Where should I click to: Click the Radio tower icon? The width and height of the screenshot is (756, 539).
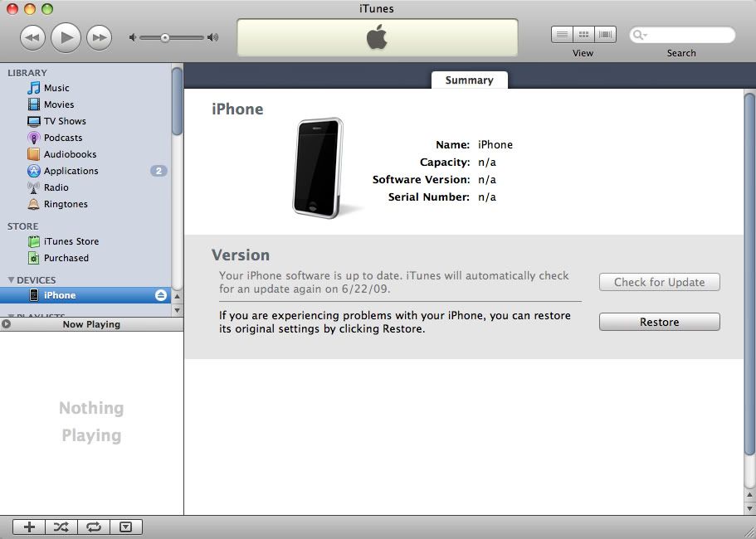point(34,187)
